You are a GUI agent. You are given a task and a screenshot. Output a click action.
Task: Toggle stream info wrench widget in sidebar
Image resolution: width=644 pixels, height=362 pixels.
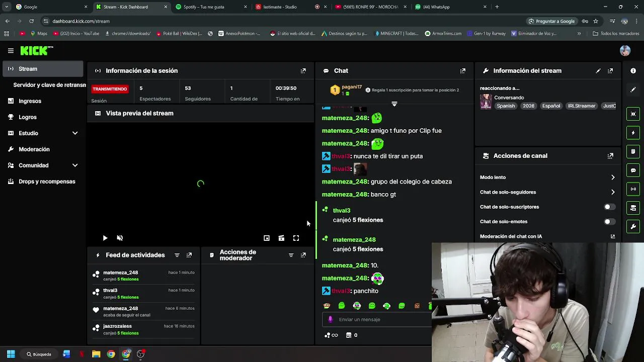coord(633,226)
